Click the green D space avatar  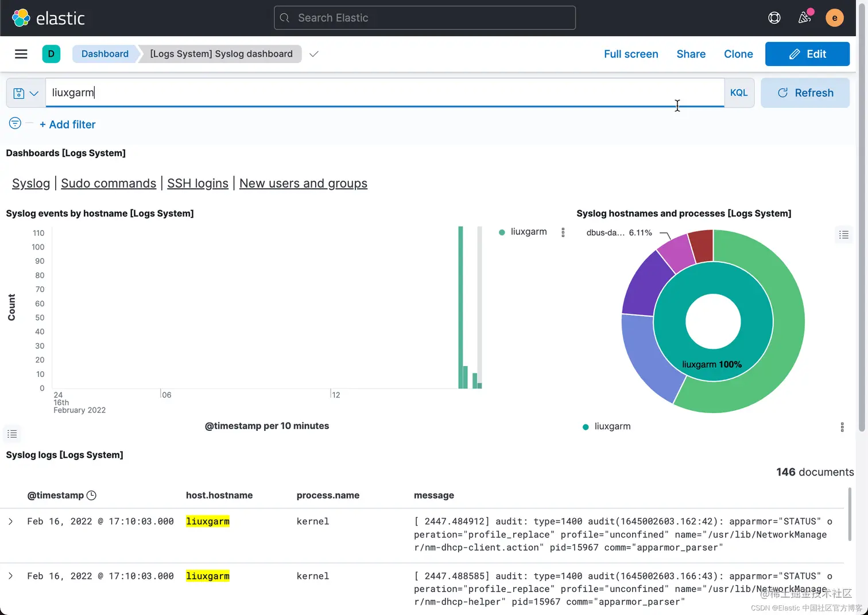[51, 54]
